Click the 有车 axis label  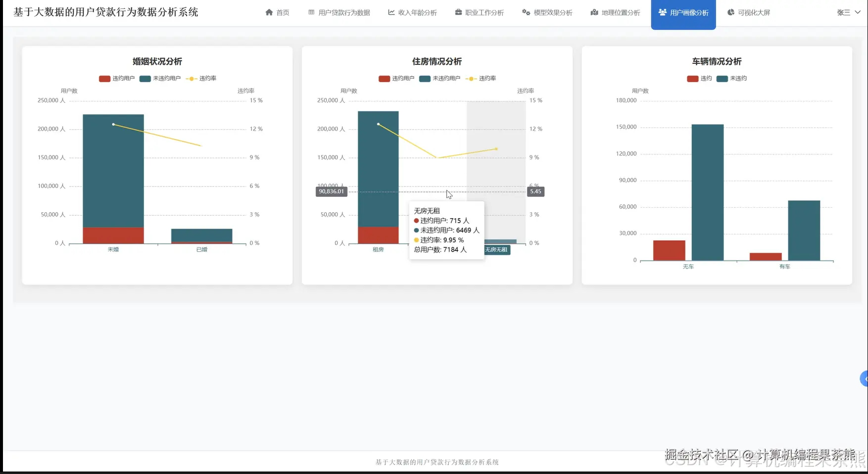(x=785, y=267)
